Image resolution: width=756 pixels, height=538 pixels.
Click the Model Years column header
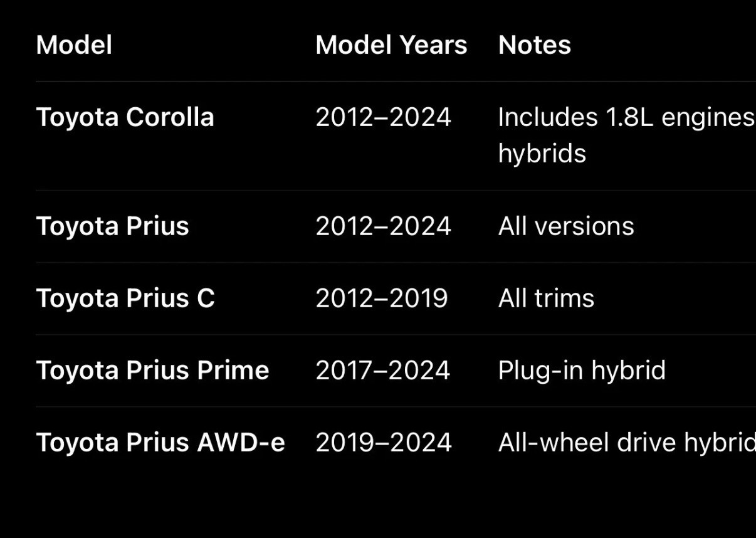click(391, 45)
